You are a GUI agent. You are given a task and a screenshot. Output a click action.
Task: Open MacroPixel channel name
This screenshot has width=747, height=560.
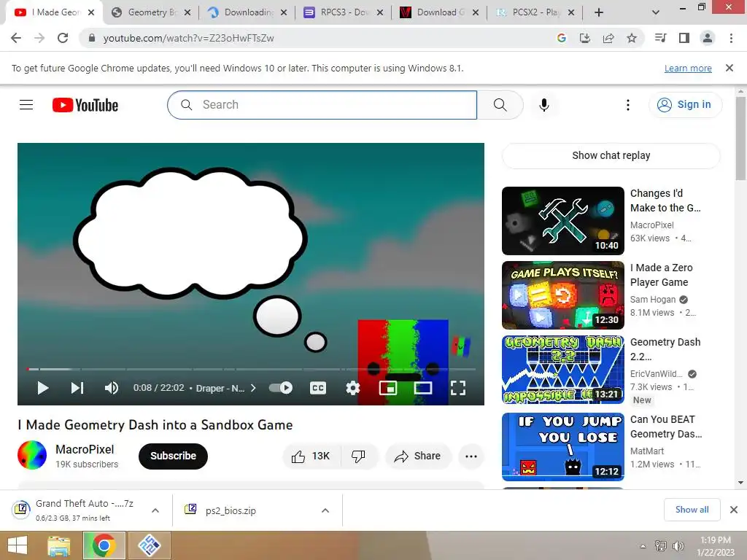[x=85, y=449]
